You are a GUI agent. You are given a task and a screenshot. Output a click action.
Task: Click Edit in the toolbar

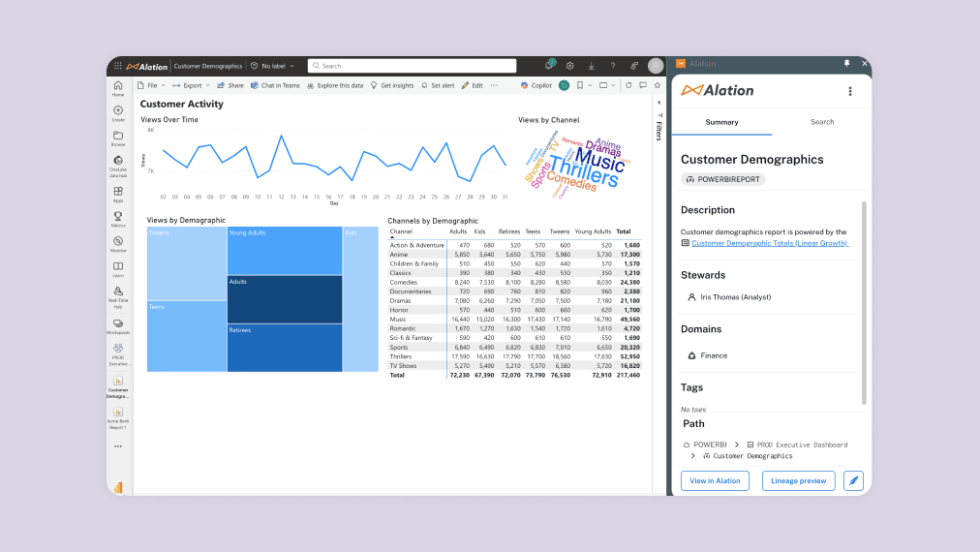point(472,85)
